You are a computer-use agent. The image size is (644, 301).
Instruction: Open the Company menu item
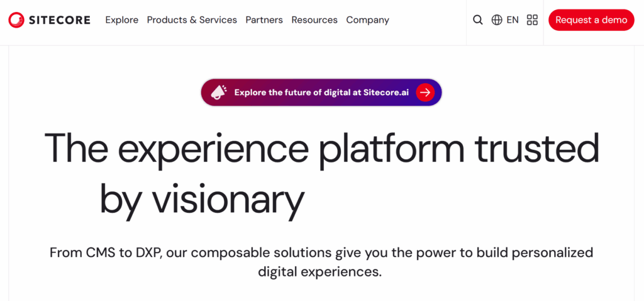click(x=367, y=20)
